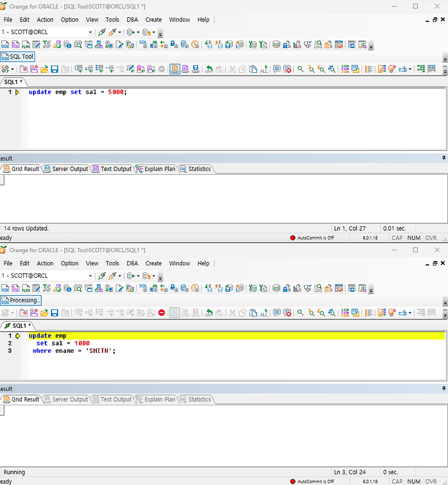Click the SQL Tool button
This screenshot has width=448, height=485.
[17, 56]
